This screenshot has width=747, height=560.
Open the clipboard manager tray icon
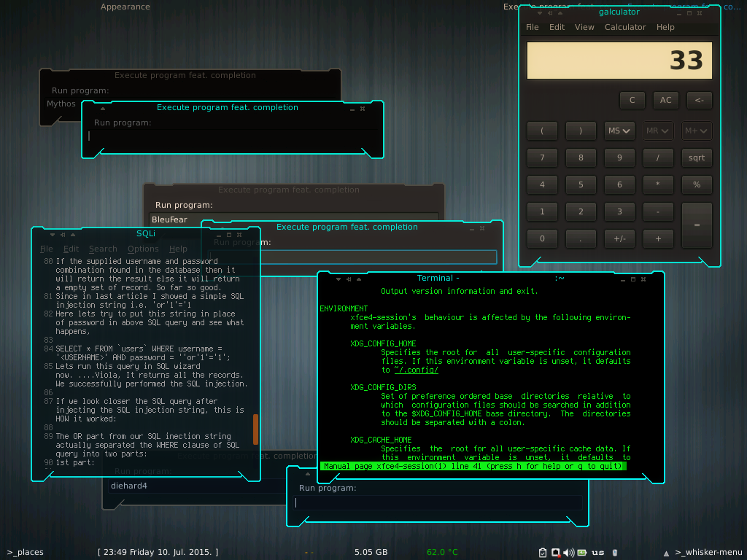click(x=543, y=553)
